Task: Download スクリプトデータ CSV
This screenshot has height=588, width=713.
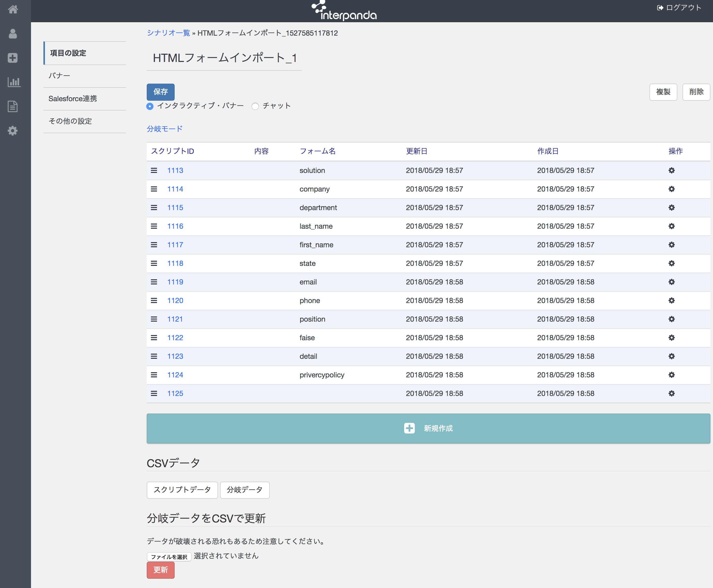Action: tap(182, 490)
